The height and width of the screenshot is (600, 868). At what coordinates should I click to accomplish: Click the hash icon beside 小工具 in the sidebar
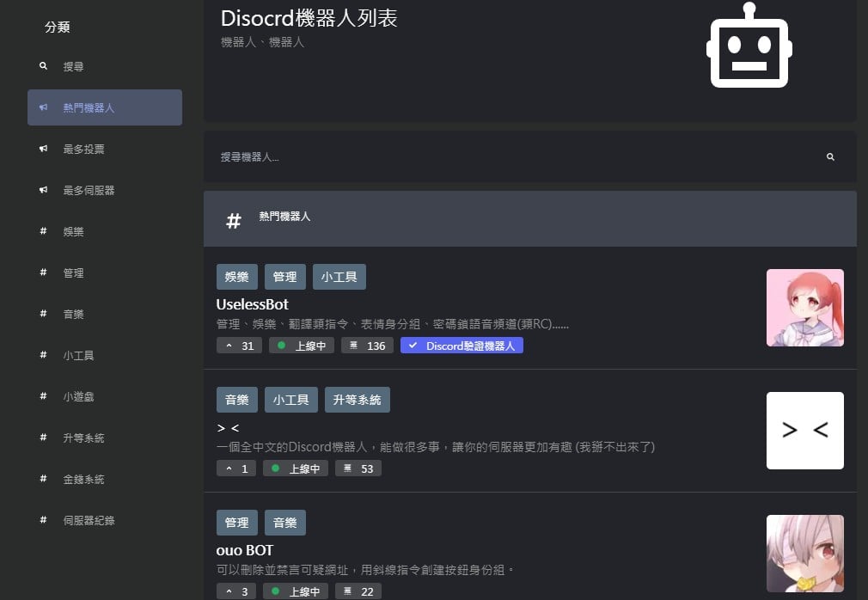tap(43, 354)
